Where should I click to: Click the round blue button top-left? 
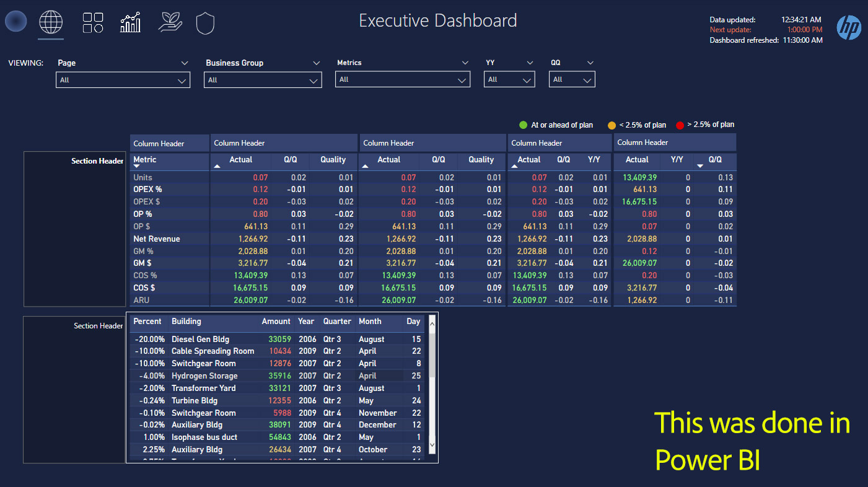point(15,22)
